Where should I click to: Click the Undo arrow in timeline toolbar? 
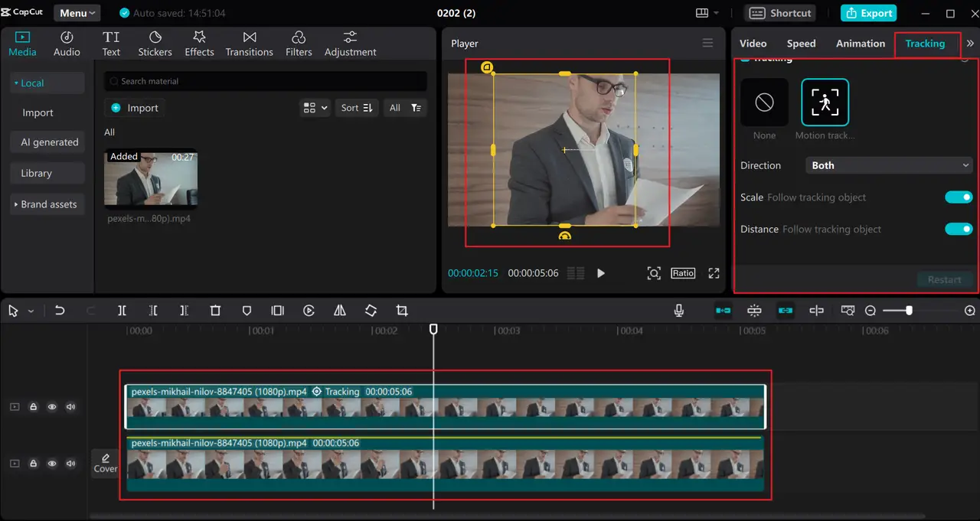pos(60,311)
